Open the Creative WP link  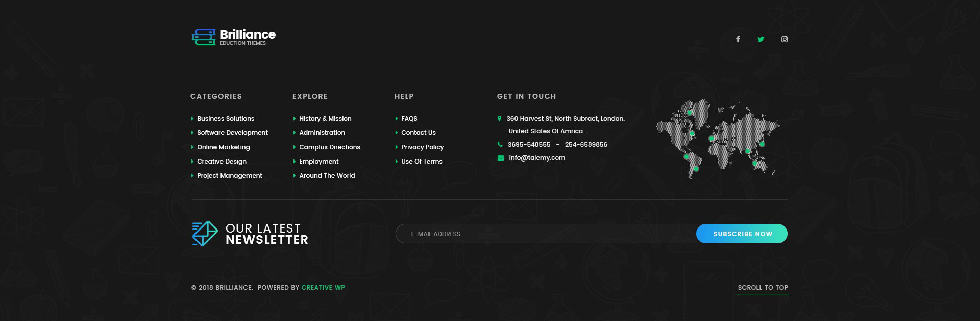[x=323, y=288]
